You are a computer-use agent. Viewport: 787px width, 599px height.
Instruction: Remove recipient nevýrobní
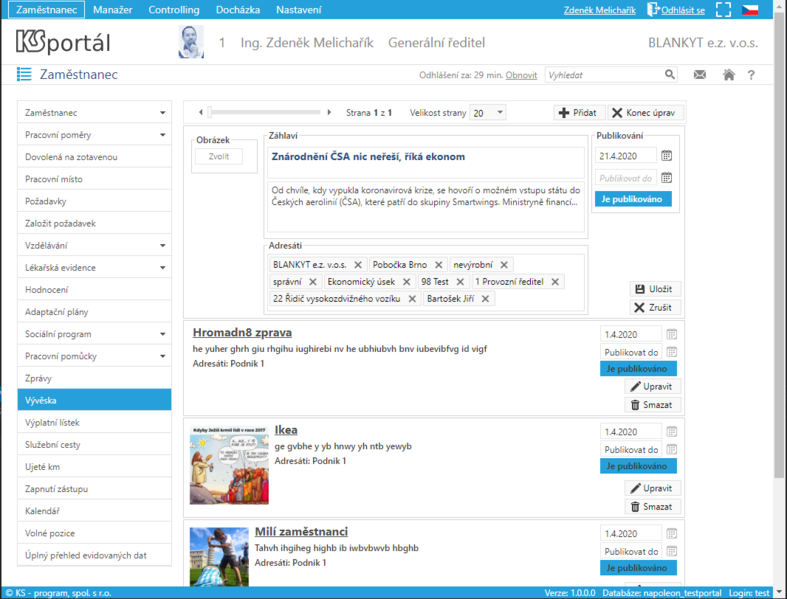(504, 265)
